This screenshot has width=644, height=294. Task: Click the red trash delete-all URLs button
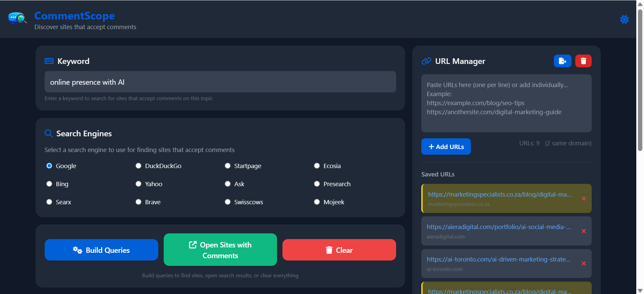point(583,61)
